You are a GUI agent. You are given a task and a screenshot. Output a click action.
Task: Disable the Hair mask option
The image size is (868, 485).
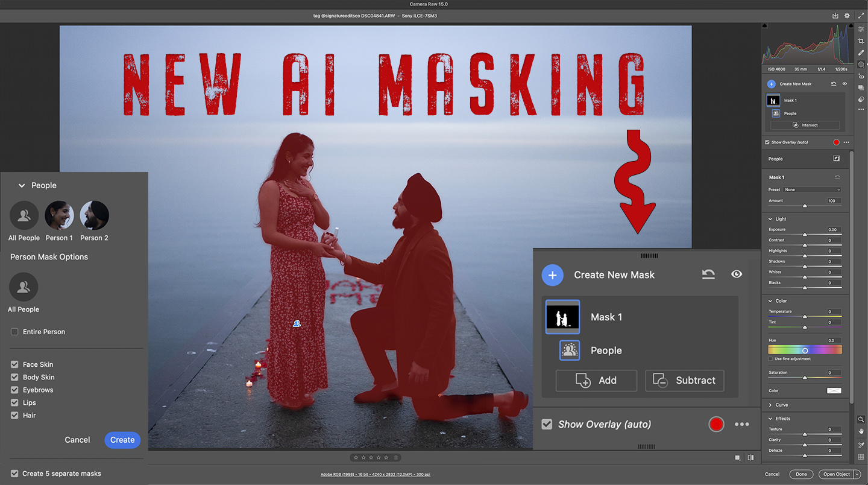(13, 415)
